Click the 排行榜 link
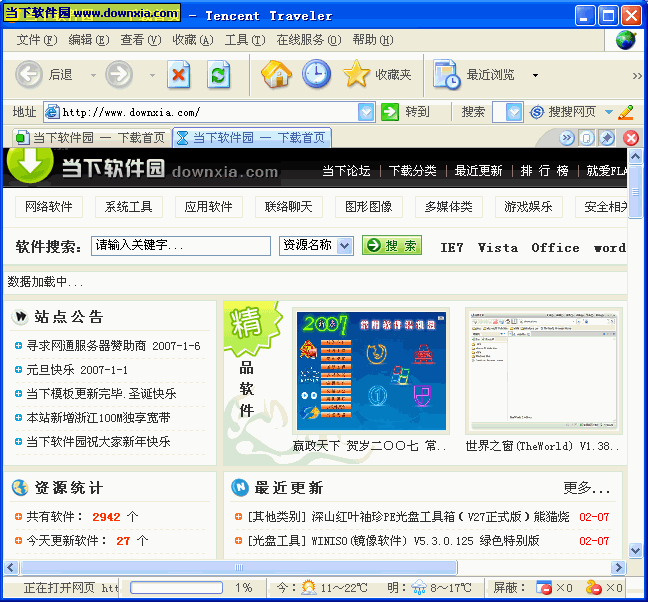 [x=544, y=171]
